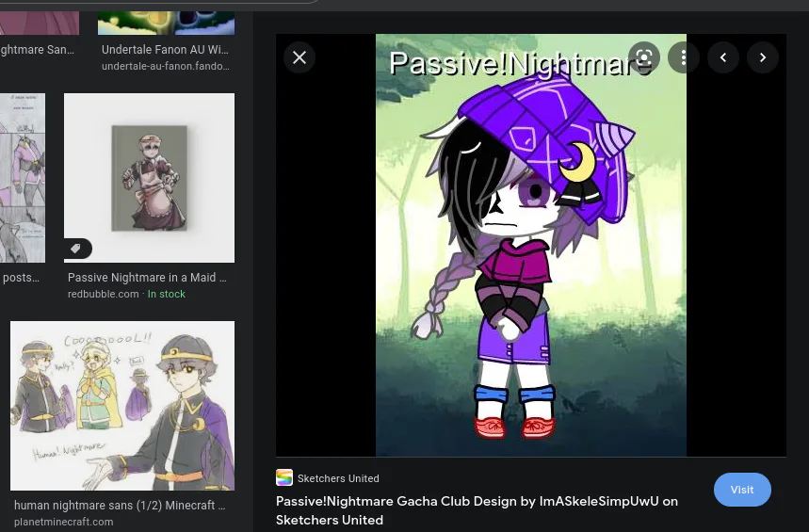This screenshot has width=809, height=532.
Task: Click the undertale-au-fanon.fando... source text
Action: tap(166, 66)
